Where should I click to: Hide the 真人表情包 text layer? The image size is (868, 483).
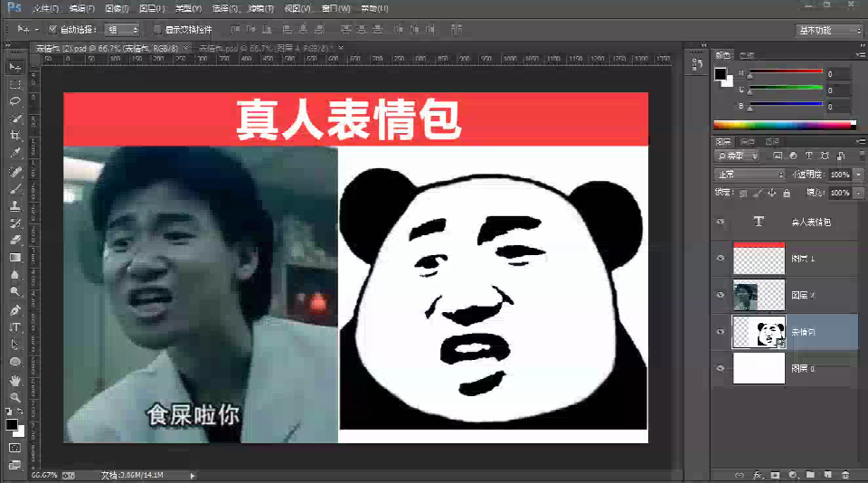(721, 222)
